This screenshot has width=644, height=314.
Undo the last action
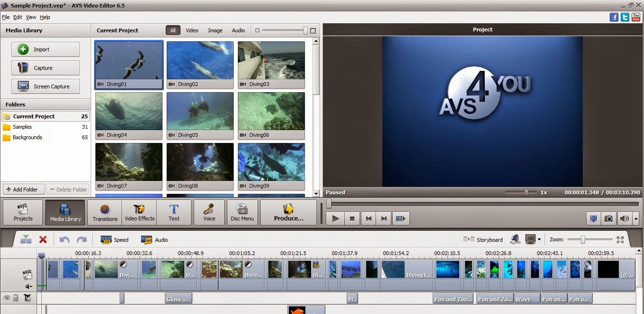[65, 239]
